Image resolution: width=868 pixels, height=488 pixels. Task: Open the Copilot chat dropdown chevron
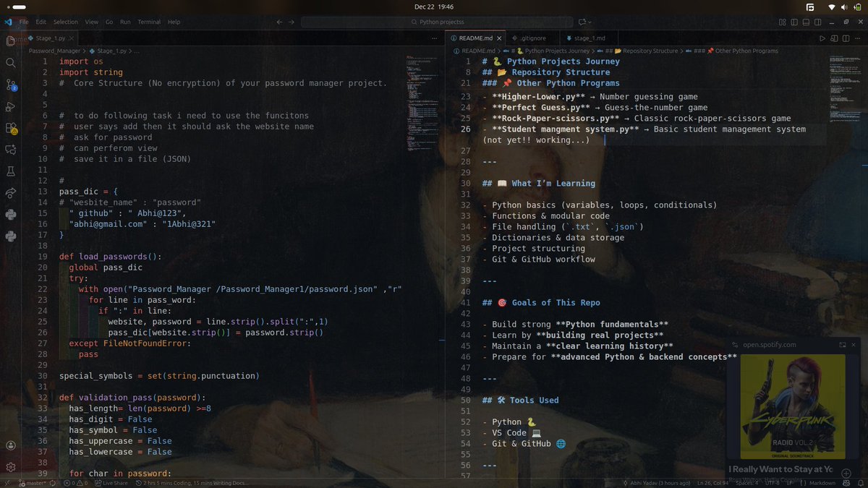590,22
